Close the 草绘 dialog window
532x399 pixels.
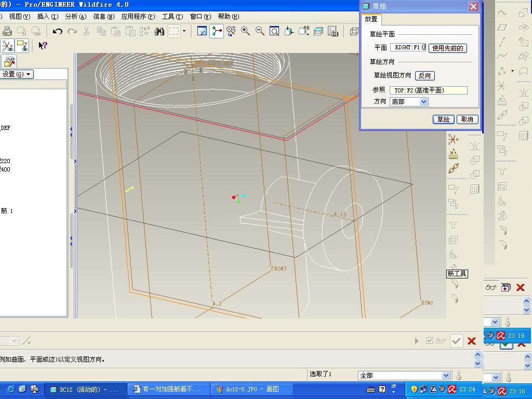[473, 6]
